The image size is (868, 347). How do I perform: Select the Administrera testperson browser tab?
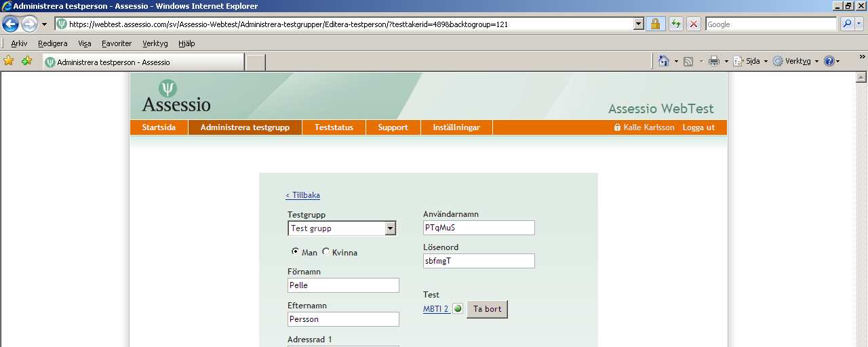pos(142,62)
